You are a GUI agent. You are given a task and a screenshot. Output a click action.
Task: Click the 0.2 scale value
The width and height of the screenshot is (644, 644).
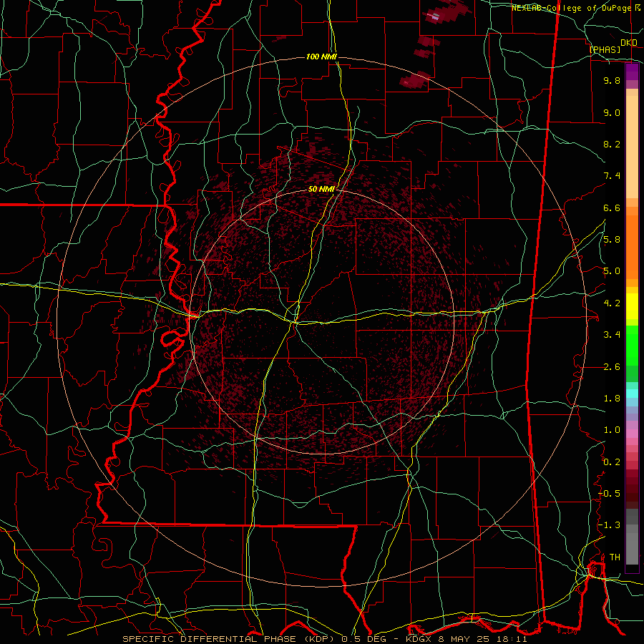pos(612,462)
